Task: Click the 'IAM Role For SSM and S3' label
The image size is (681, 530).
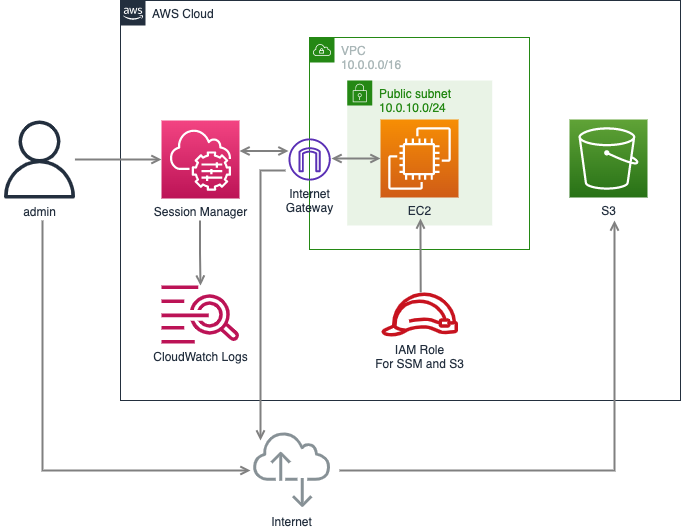Action: click(x=420, y=357)
